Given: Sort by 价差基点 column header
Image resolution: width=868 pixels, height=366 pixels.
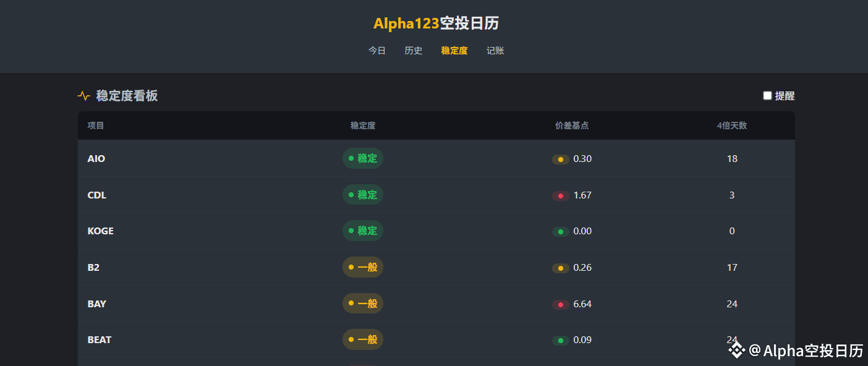Looking at the screenshot, I should click(572, 126).
